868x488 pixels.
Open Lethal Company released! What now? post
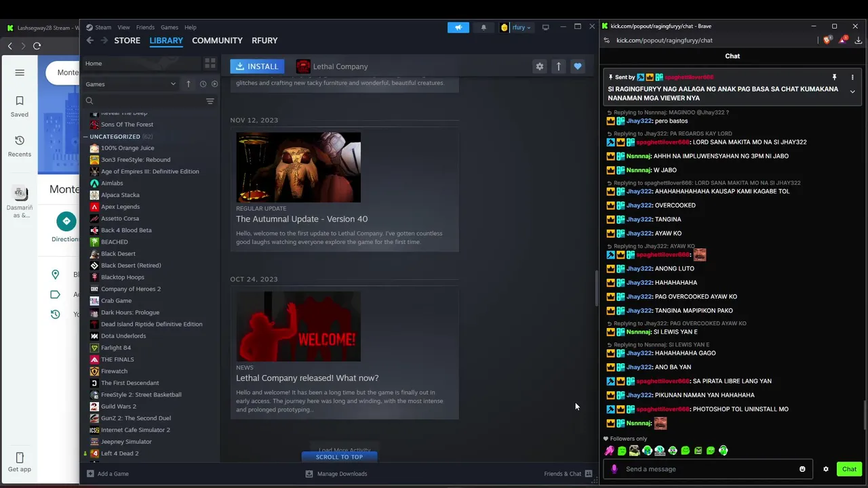coord(307,378)
